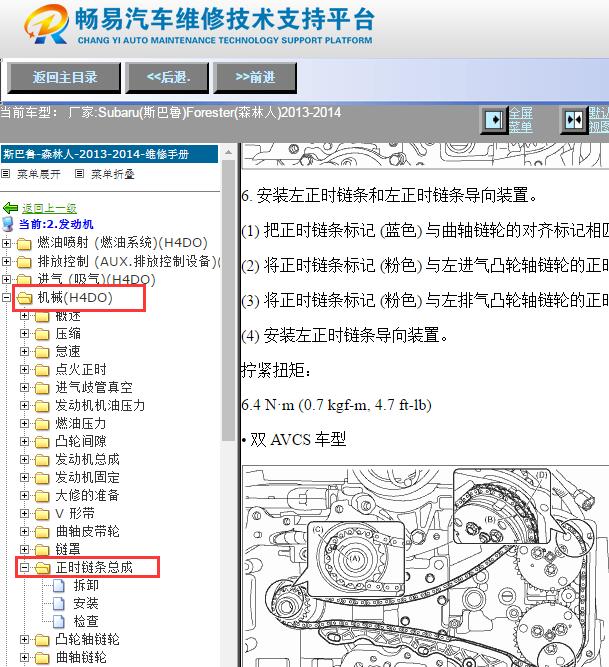This screenshot has width=609, height=667.
Task: Open the 安装 page
Action: coord(86,603)
